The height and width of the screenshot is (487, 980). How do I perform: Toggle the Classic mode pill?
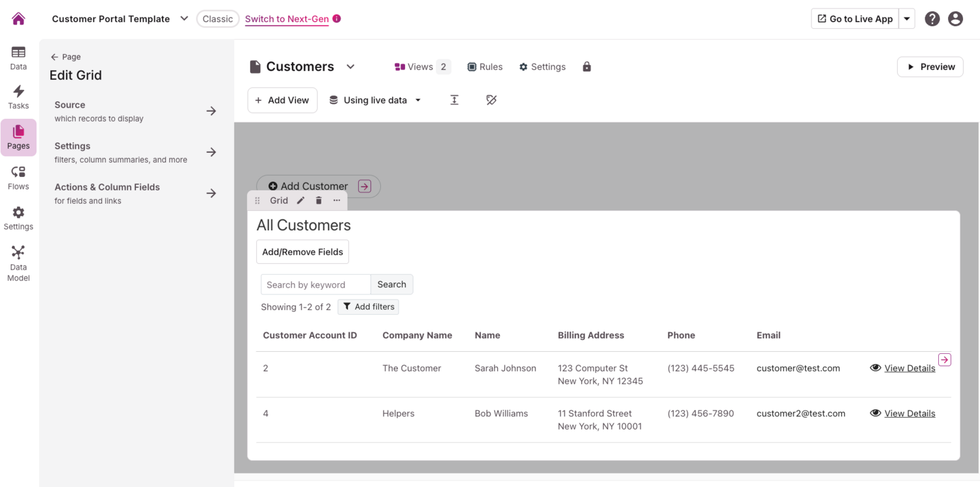coord(218,19)
